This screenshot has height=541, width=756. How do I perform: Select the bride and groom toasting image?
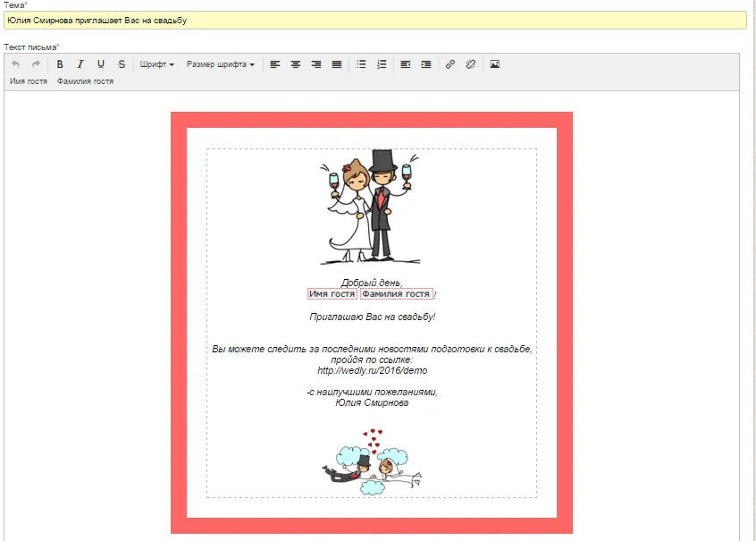(x=371, y=207)
